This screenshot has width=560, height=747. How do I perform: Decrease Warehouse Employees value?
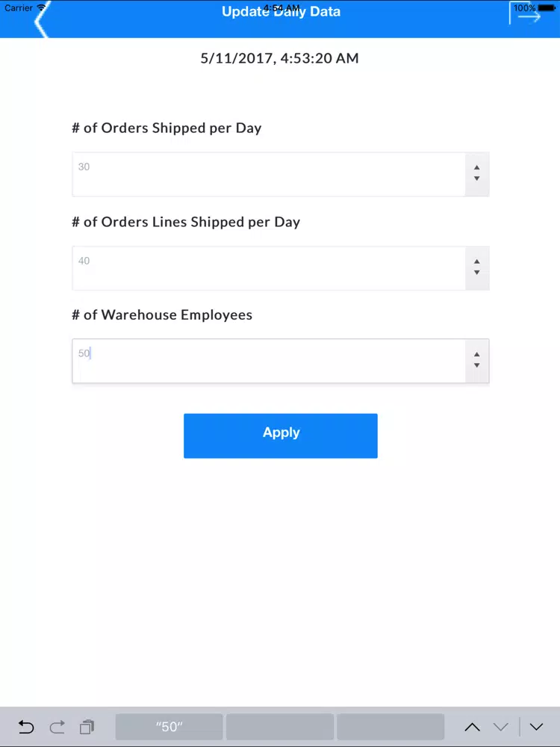tap(476, 366)
